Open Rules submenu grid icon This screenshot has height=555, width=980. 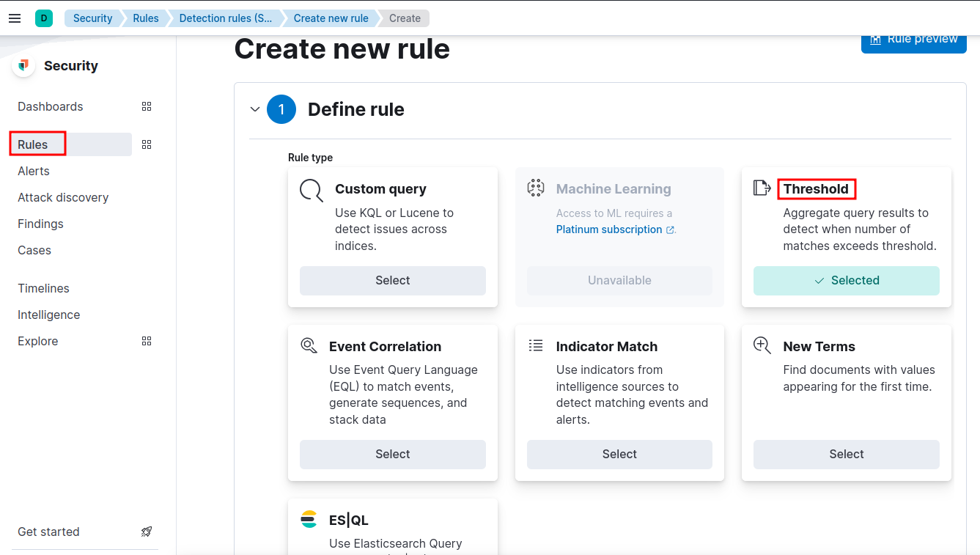click(147, 144)
